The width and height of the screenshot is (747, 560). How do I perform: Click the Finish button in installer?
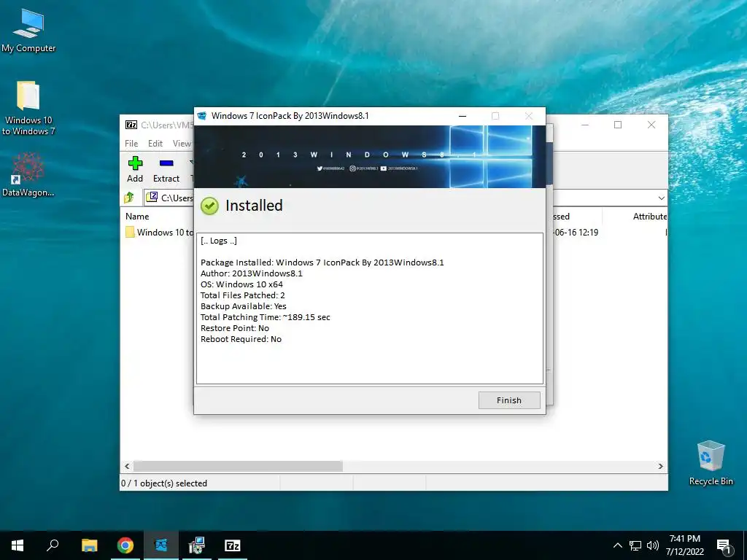tap(508, 400)
